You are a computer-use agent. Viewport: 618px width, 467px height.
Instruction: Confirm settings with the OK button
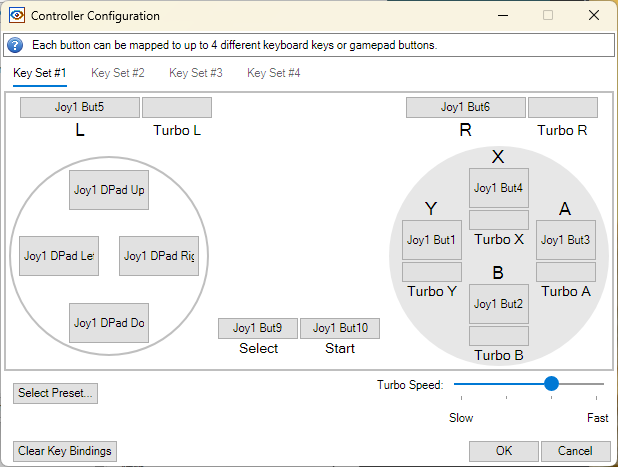click(503, 451)
